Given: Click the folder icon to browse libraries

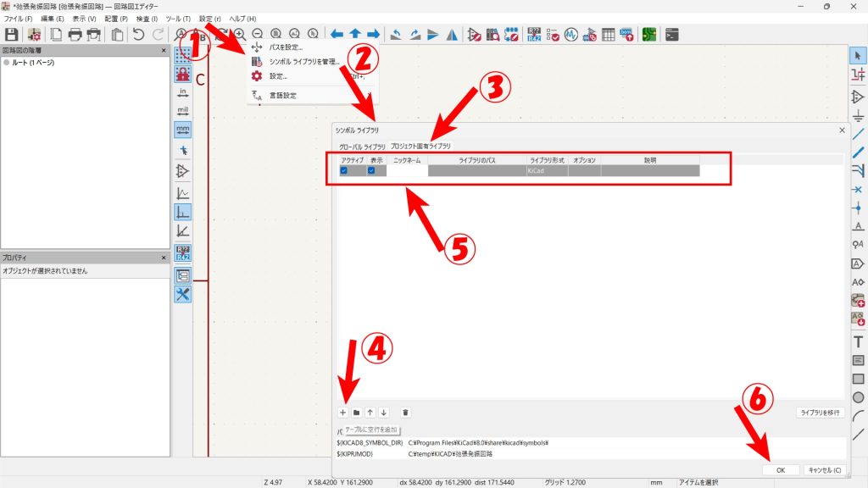Looking at the screenshot, I should point(357,413).
